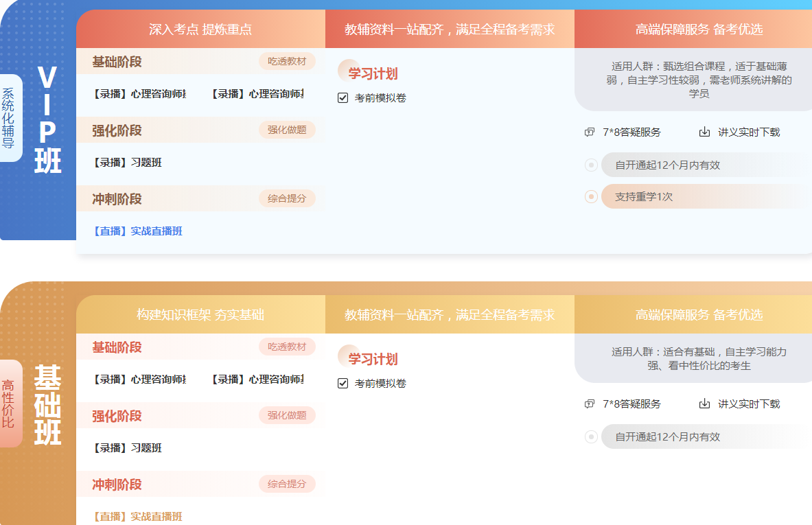Click 自开通起12个月内有效 bar in 基础班
Viewport: 812px width, 525px height.
pos(706,437)
